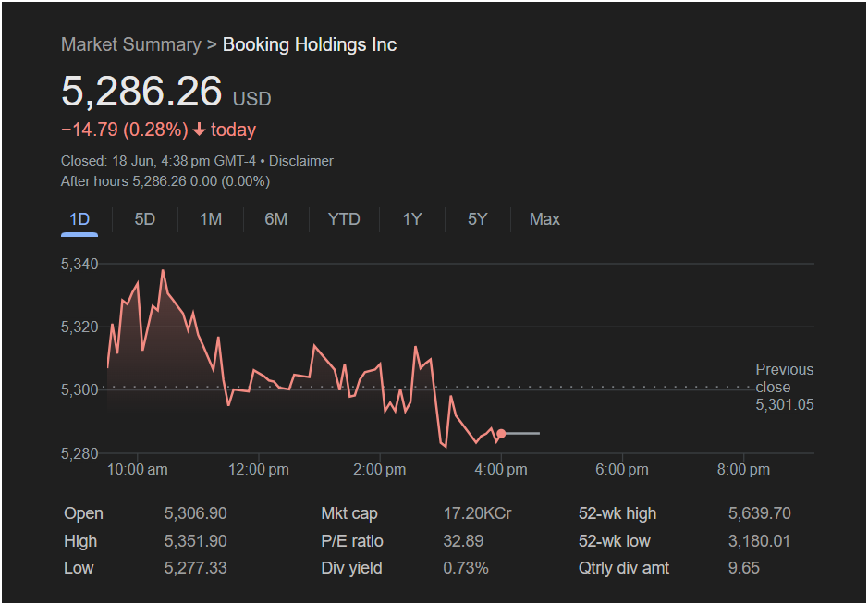Click the Div yield value 0.73%

click(x=466, y=568)
